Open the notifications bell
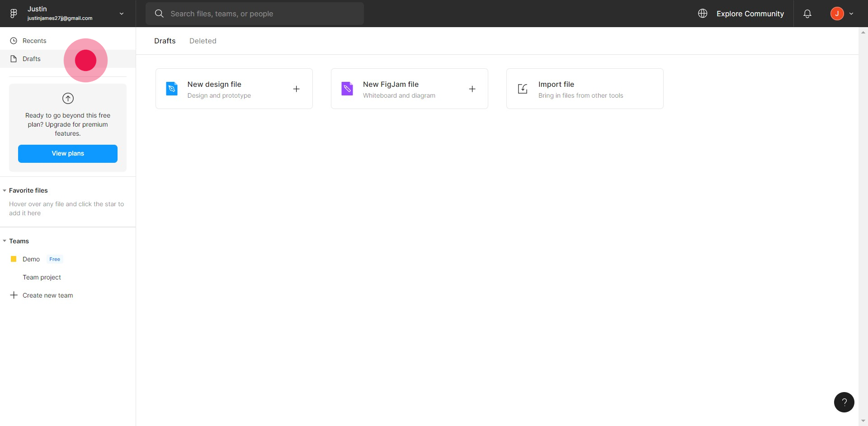 click(807, 14)
